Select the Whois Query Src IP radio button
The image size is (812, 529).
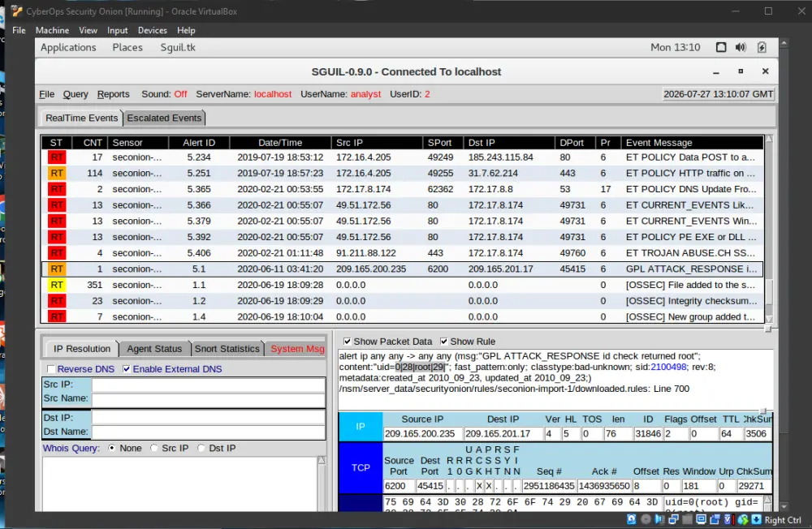click(x=153, y=448)
